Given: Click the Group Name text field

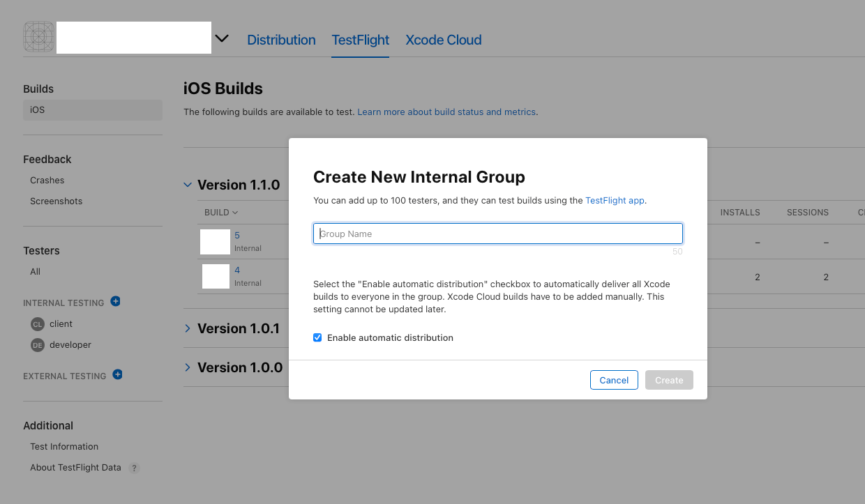Looking at the screenshot, I should (x=497, y=234).
